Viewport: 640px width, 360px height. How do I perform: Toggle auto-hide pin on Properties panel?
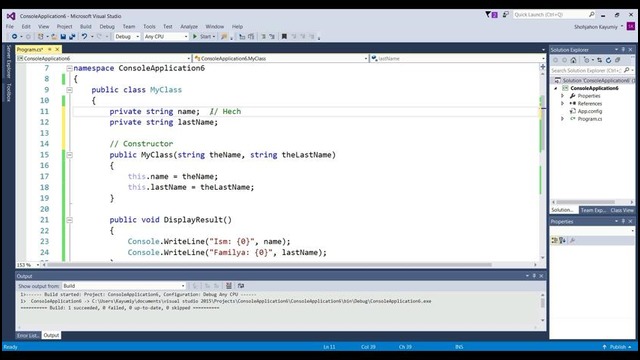(x=623, y=221)
